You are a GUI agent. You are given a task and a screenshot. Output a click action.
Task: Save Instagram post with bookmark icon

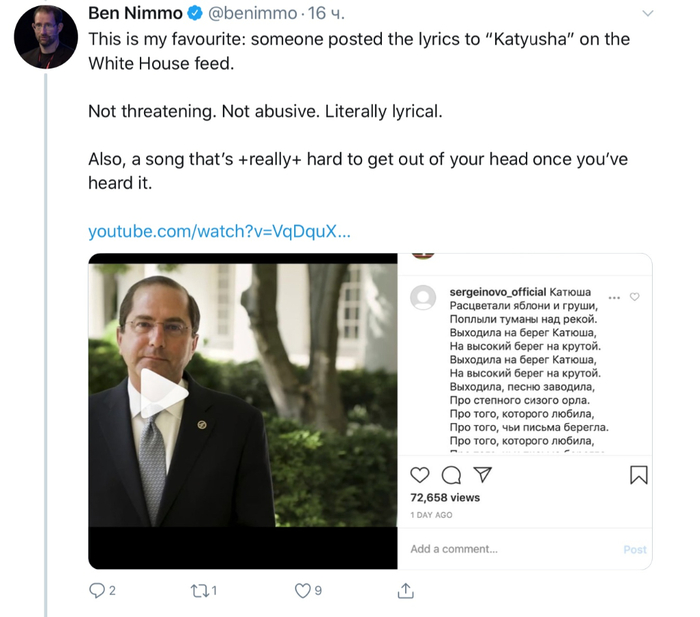click(638, 475)
